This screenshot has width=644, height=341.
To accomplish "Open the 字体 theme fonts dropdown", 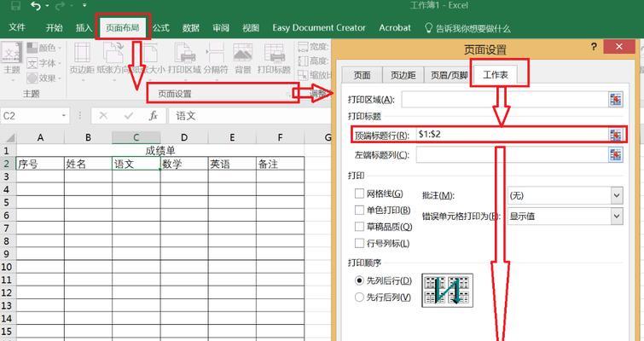I will tap(44, 63).
